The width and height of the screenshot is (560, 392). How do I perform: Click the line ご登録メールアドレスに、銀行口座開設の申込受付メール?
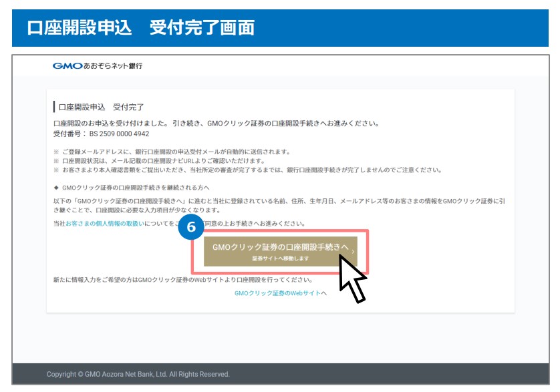[172, 152]
